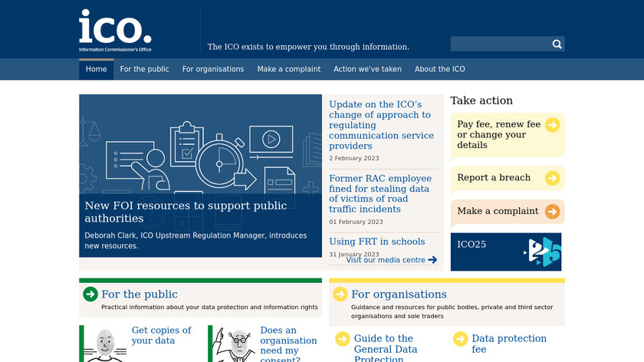Screen dimensions: 644x362
Task: Click the yellow arrow beside Guide to the General Data Protection
Action: click(x=343, y=339)
